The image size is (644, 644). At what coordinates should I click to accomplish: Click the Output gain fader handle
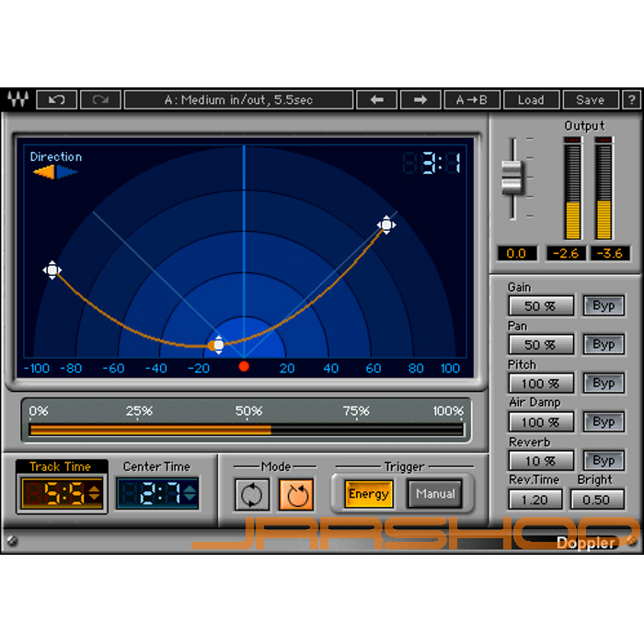coord(512,177)
